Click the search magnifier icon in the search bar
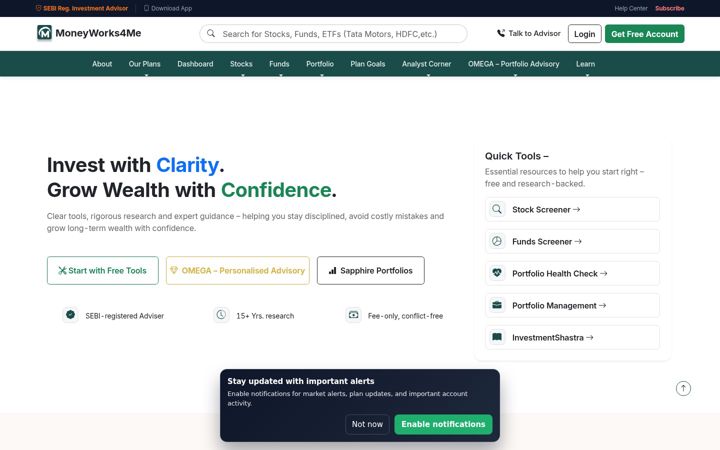Screen dimensions: 720x450 coord(211,34)
